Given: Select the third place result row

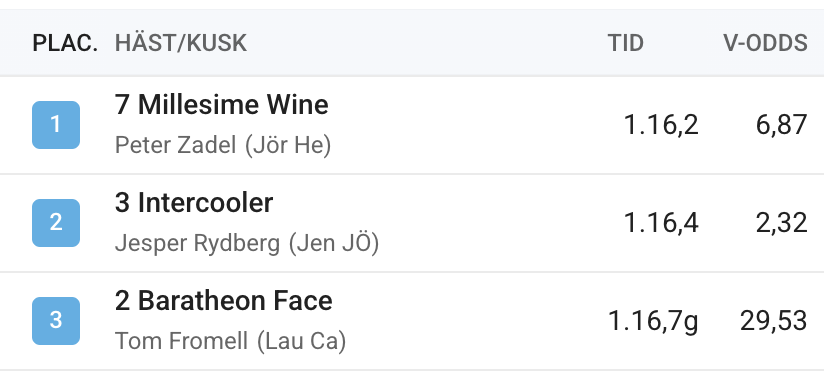Looking at the screenshot, I should tap(412, 321).
